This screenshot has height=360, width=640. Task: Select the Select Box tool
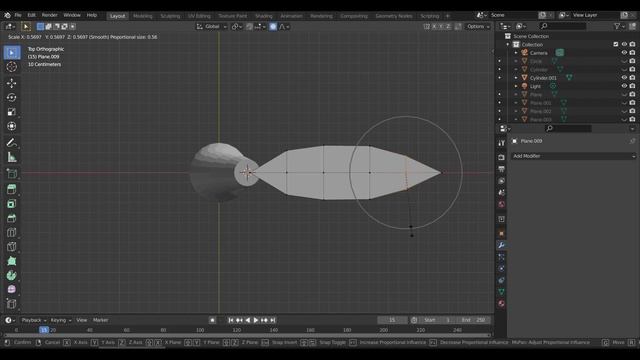click(x=11, y=53)
